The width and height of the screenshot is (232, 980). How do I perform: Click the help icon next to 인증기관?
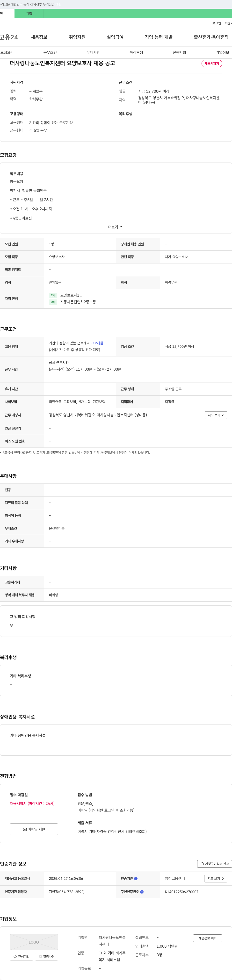136,878
